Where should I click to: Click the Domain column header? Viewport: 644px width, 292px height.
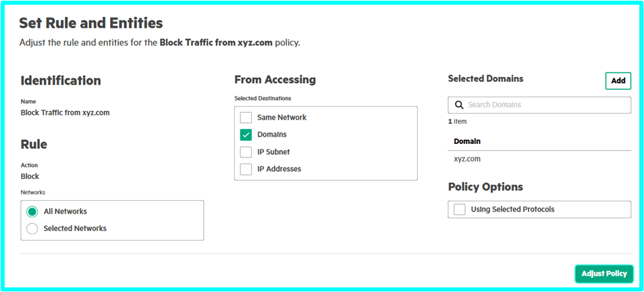(x=467, y=141)
